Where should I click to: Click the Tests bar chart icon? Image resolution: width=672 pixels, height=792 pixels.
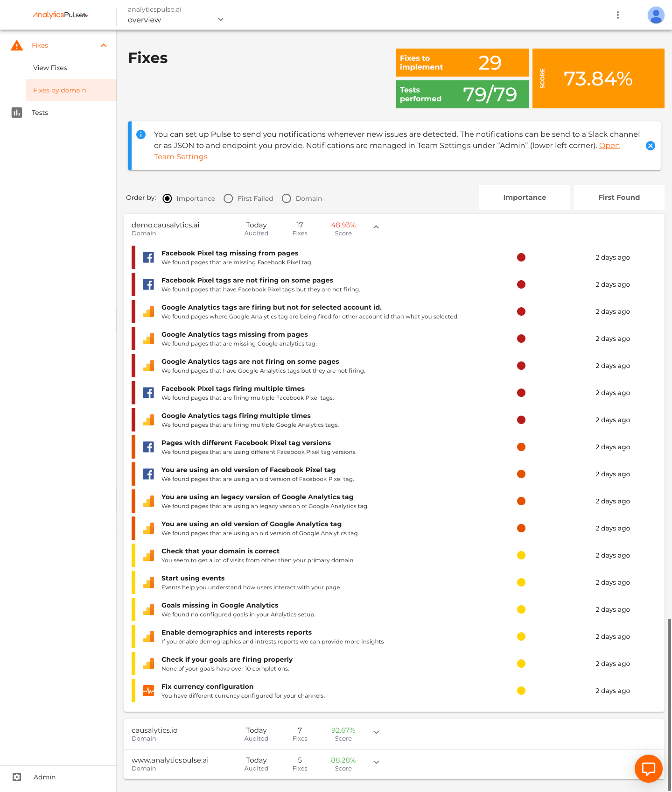click(17, 113)
